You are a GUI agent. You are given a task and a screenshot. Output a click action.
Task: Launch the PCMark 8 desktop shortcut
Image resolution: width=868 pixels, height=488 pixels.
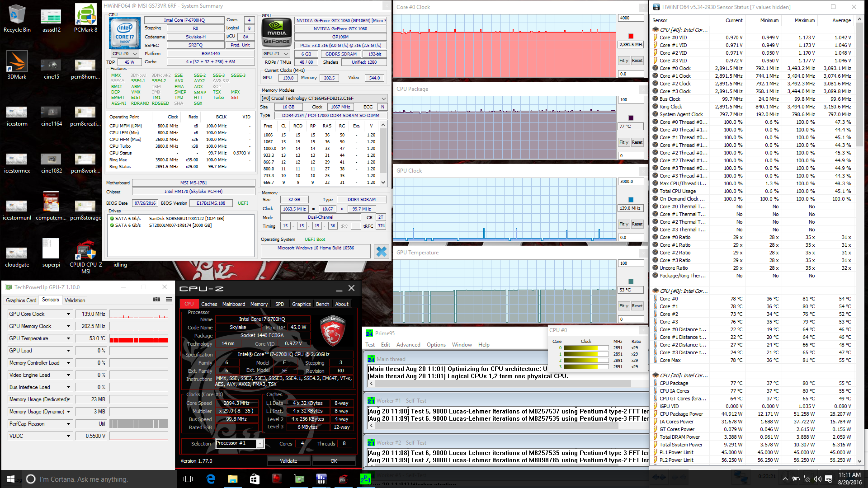pos(85,18)
